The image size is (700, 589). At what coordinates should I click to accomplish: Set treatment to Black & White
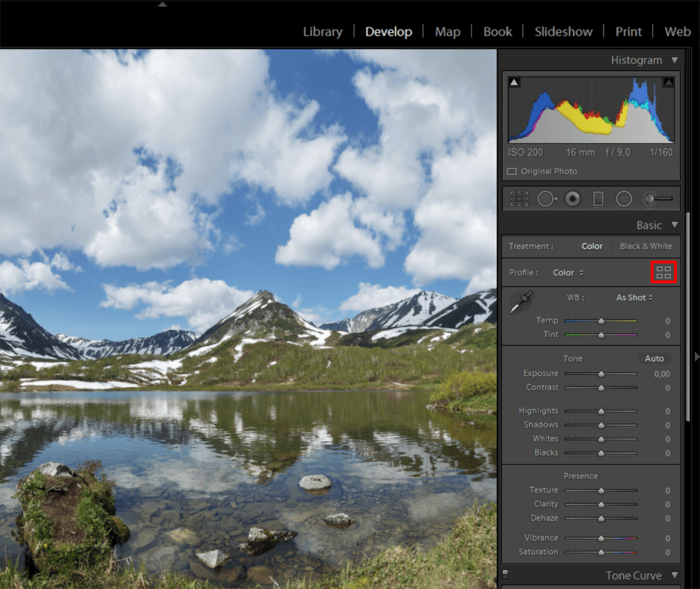(x=645, y=246)
